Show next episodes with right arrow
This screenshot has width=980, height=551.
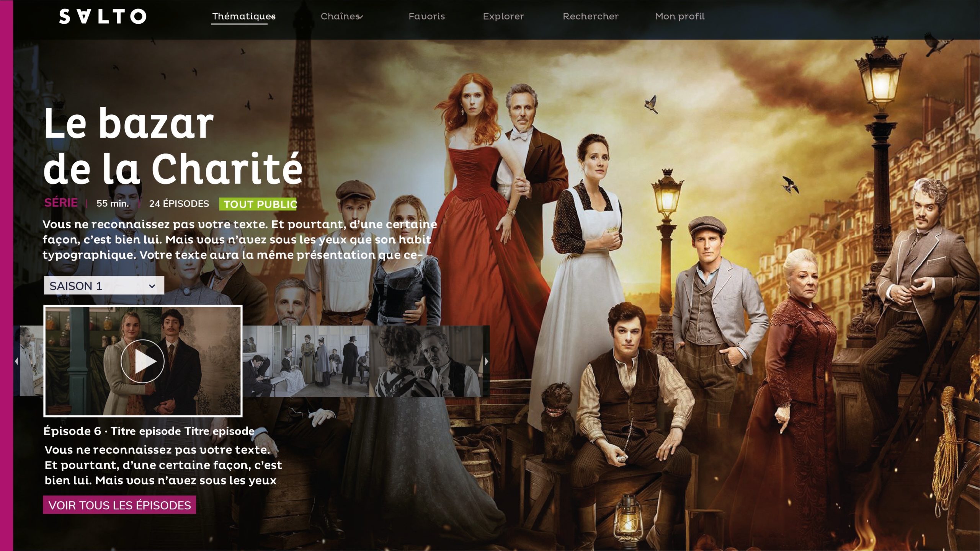tap(486, 361)
